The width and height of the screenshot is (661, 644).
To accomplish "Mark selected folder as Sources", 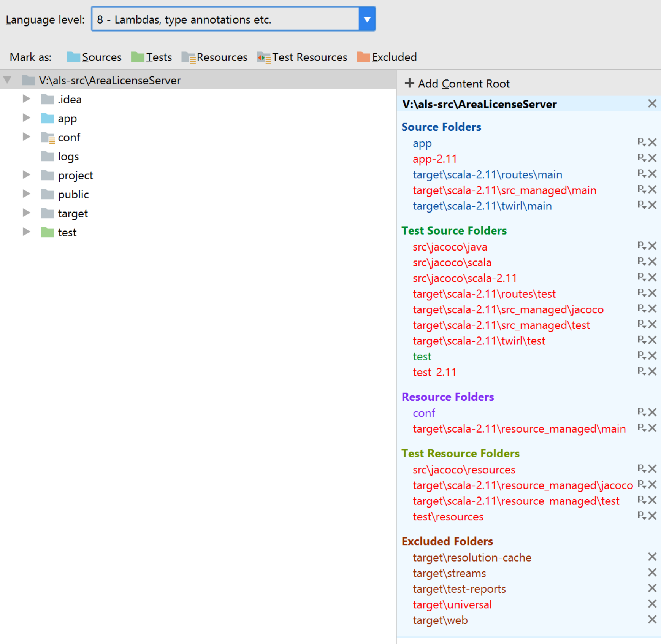I will 94,57.
